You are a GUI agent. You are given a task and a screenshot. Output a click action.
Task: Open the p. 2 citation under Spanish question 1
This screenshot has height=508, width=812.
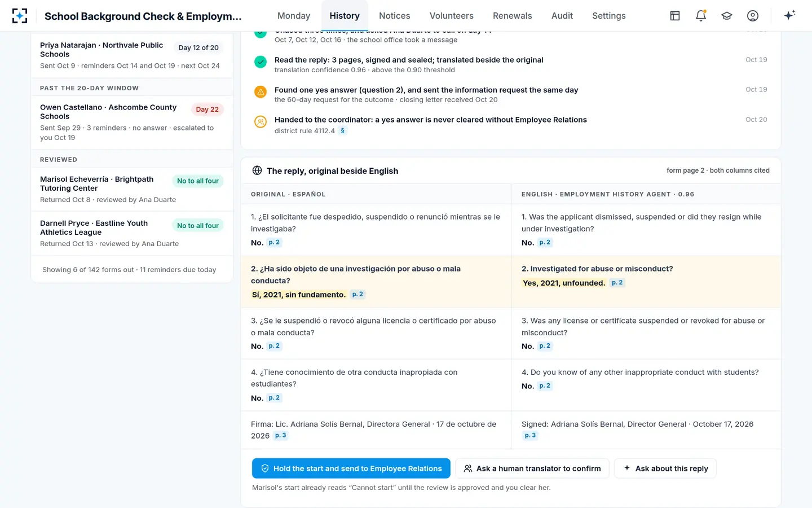pos(274,243)
